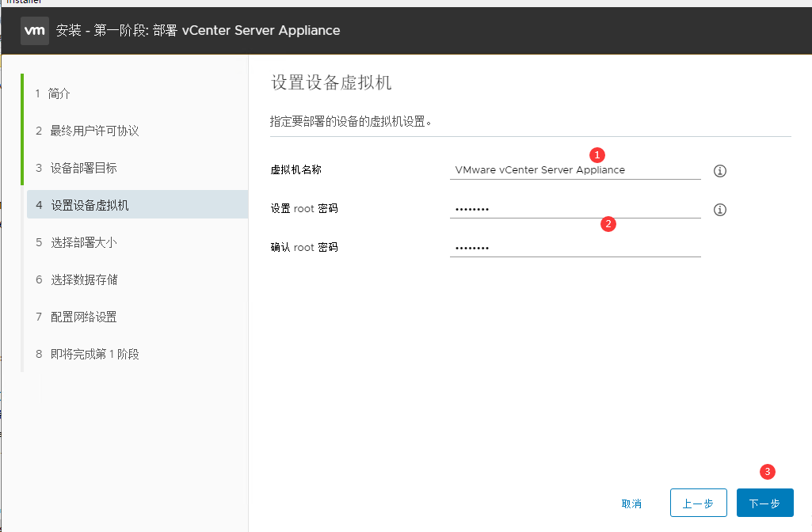Click the VMware vm logo
The height and width of the screenshot is (532, 812).
pos(34,31)
